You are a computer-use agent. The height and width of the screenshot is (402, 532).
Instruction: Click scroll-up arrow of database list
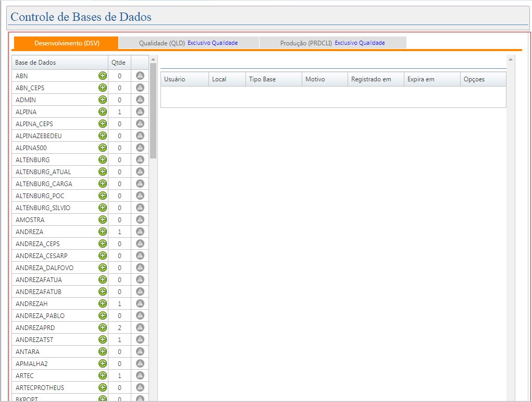[x=153, y=59]
